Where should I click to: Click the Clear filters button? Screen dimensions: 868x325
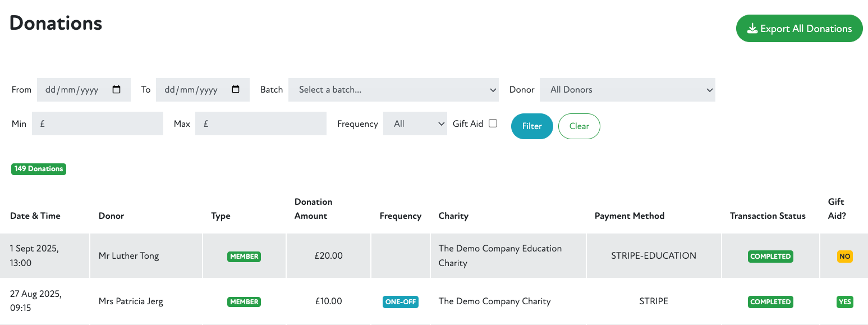point(579,126)
